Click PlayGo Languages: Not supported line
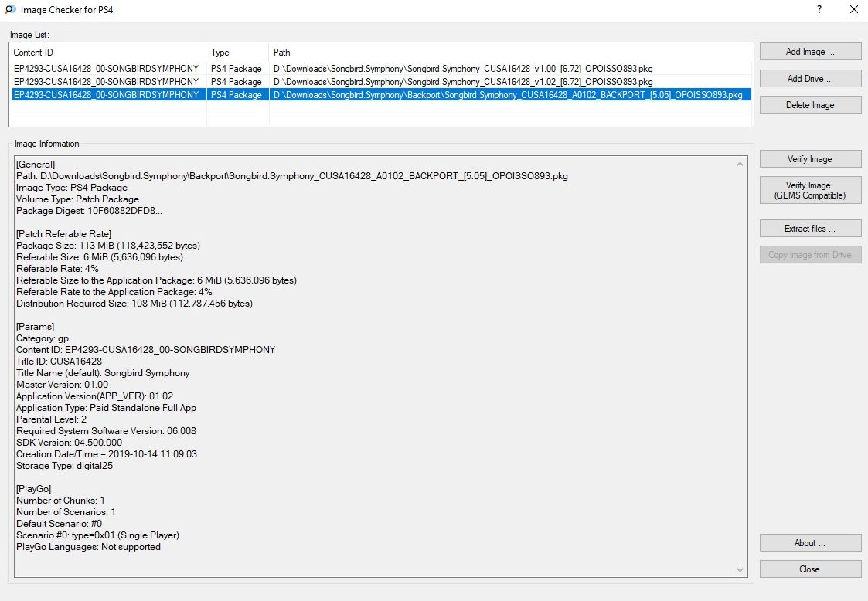Viewport: 868px width, 601px height. [x=88, y=548]
